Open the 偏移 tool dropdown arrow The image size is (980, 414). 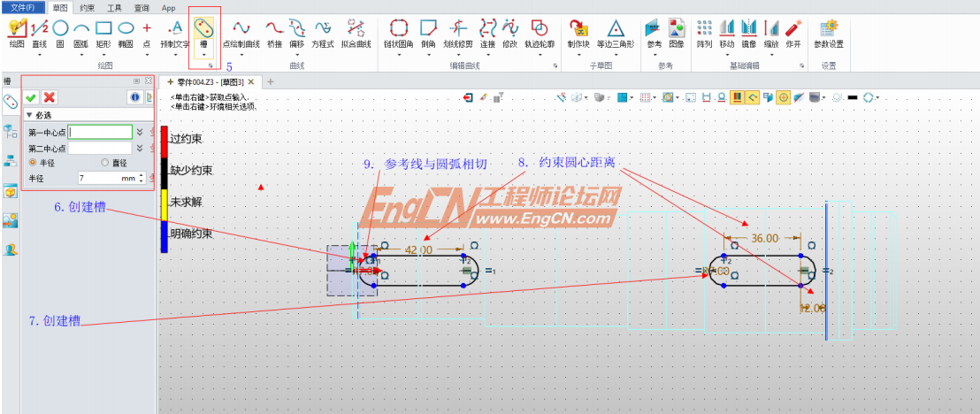coord(297,55)
